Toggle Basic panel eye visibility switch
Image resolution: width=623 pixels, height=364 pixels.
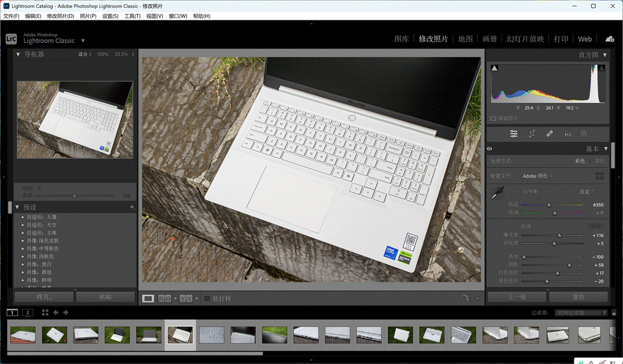[x=490, y=149]
